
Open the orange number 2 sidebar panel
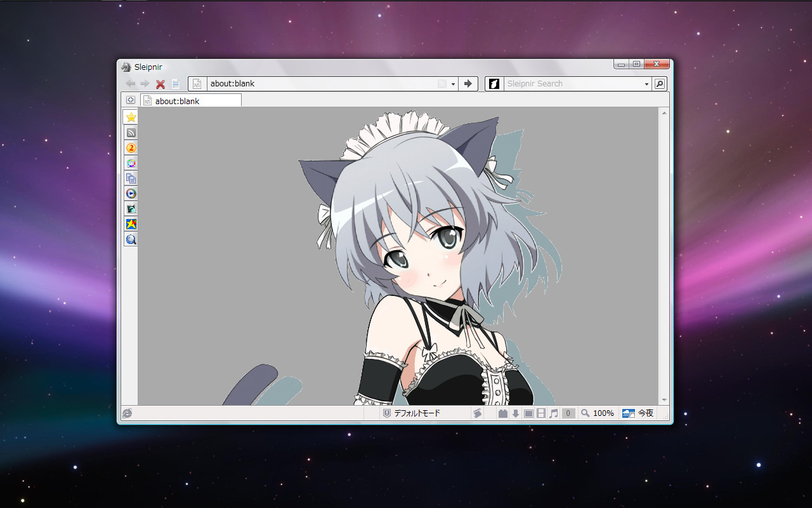click(131, 148)
